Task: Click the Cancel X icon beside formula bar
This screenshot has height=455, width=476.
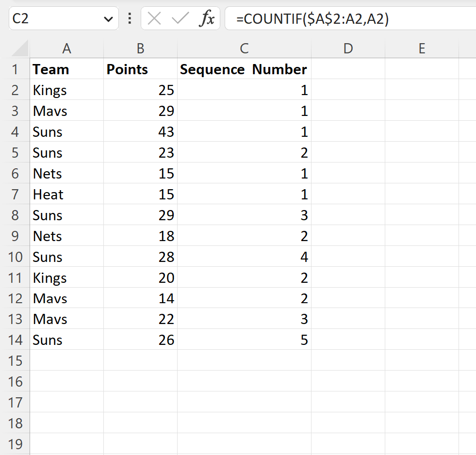Action: click(x=154, y=18)
